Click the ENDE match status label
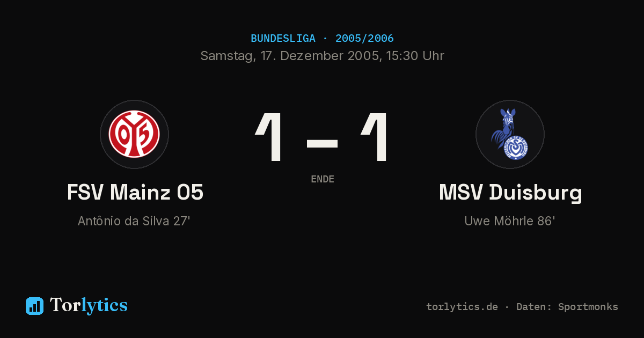The image size is (644, 338). pos(323,179)
